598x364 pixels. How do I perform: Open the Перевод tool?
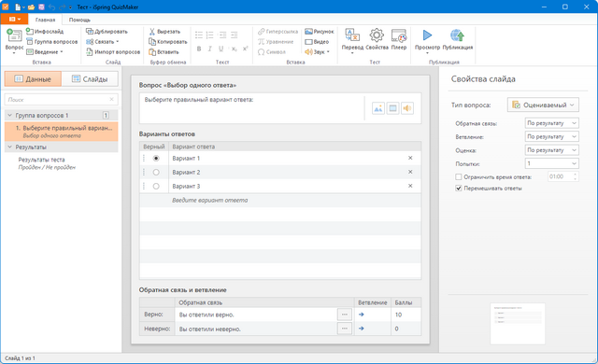tap(352, 39)
